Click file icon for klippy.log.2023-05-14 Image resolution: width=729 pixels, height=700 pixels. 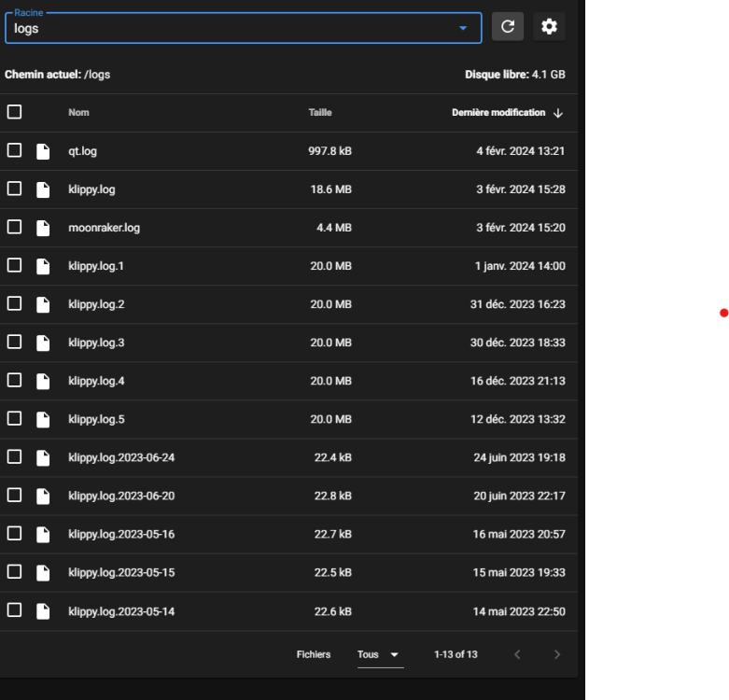click(43, 611)
